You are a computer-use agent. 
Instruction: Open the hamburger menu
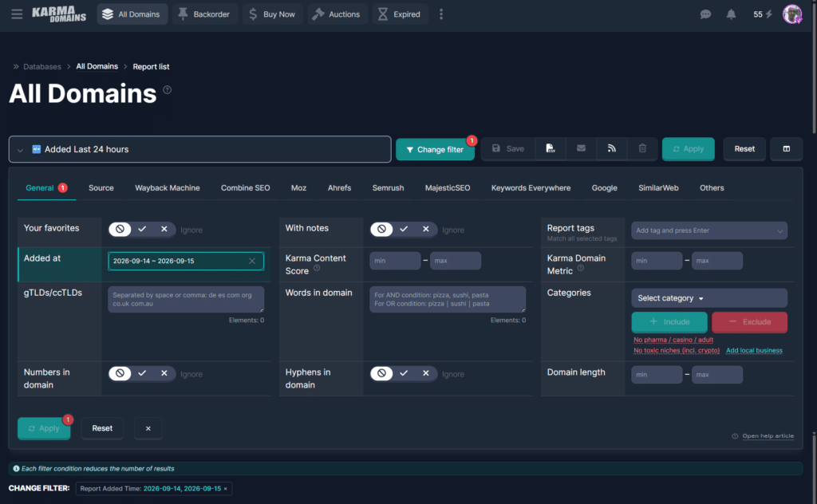17,14
